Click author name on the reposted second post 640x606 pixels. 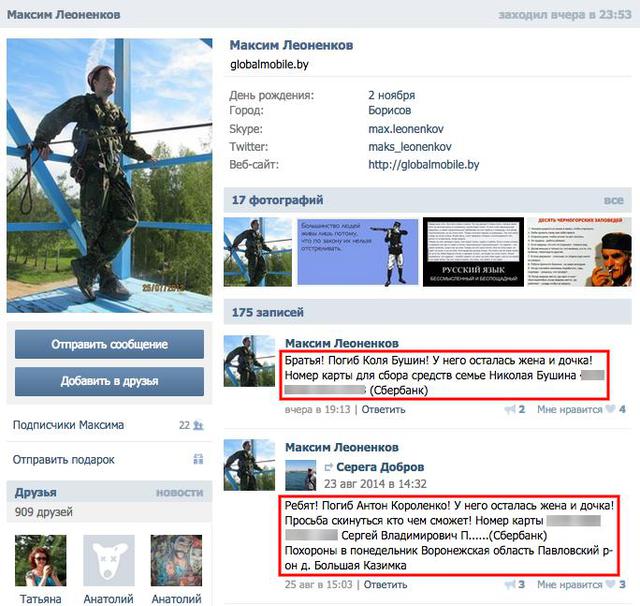[342, 447]
